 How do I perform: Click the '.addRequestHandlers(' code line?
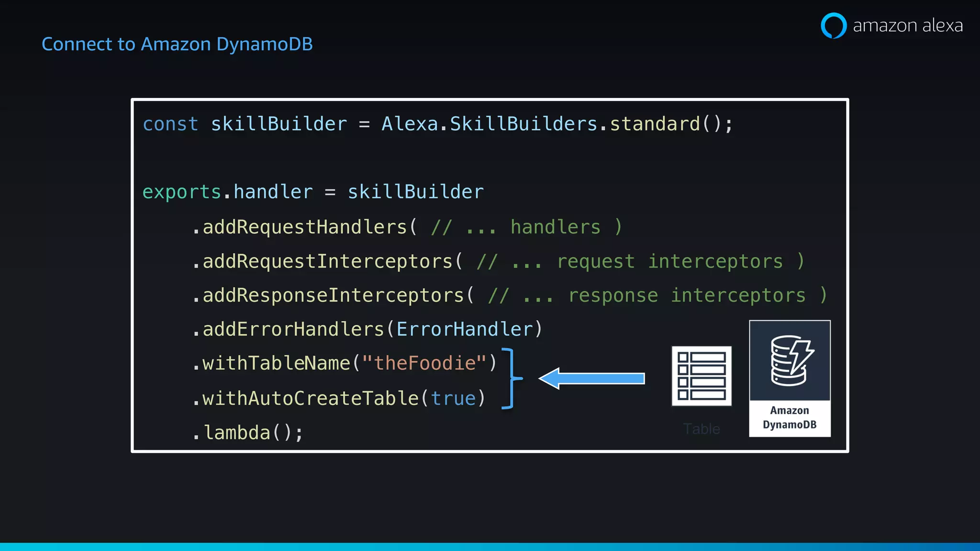click(x=407, y=227)
